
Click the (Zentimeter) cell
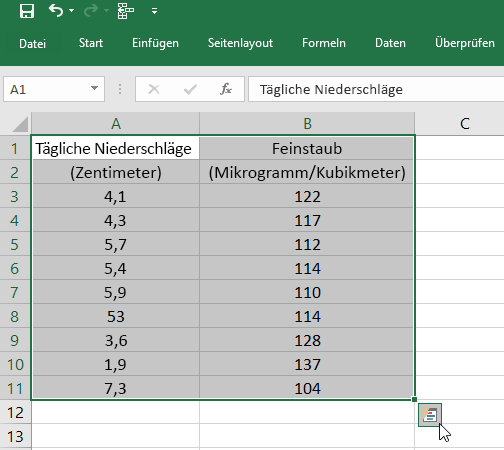click(116, 172)
